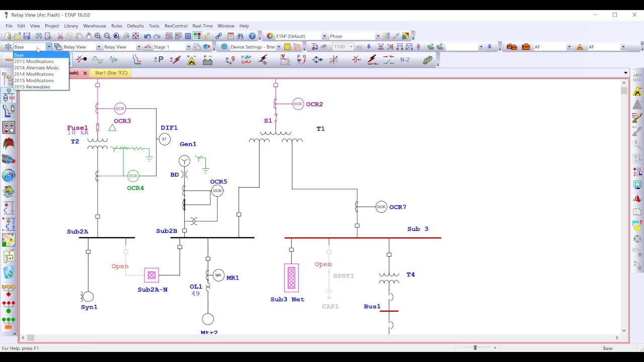Viewport: 644px width, 362px height.
Task: Select the N-2 contingency analysis icon
Action: pos(405,60)
